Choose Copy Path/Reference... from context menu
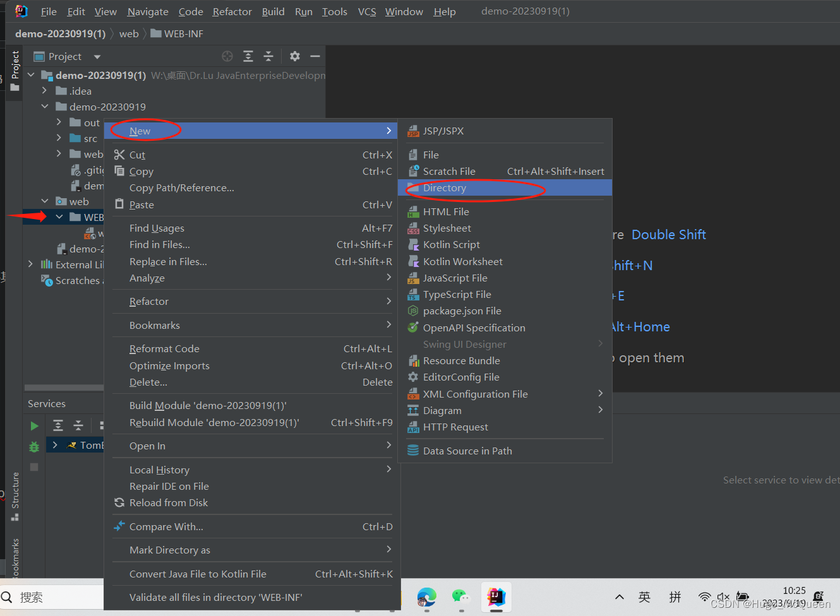Screen dimensions: 840x616 [252, 187]
